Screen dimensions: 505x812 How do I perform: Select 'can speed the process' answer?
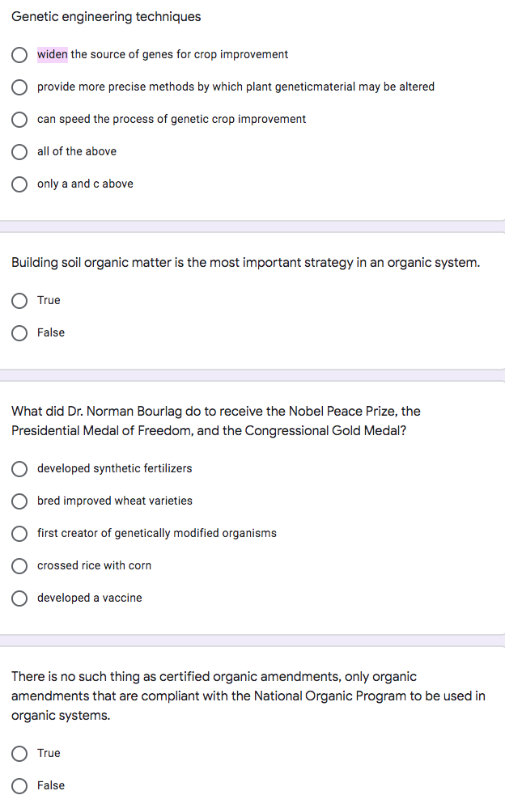(x=19, y=120)
